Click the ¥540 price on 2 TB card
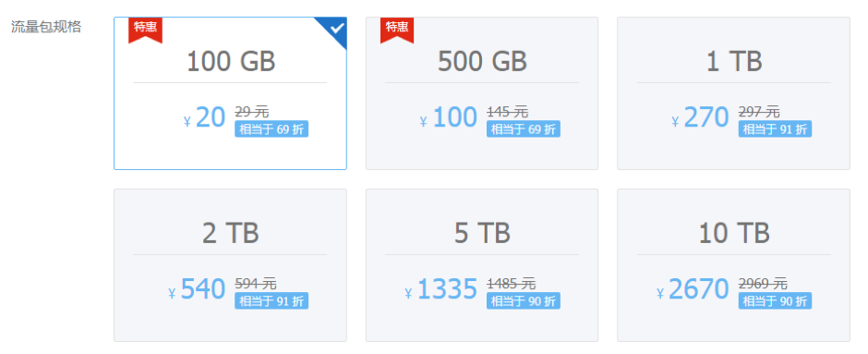 [197, 289]
